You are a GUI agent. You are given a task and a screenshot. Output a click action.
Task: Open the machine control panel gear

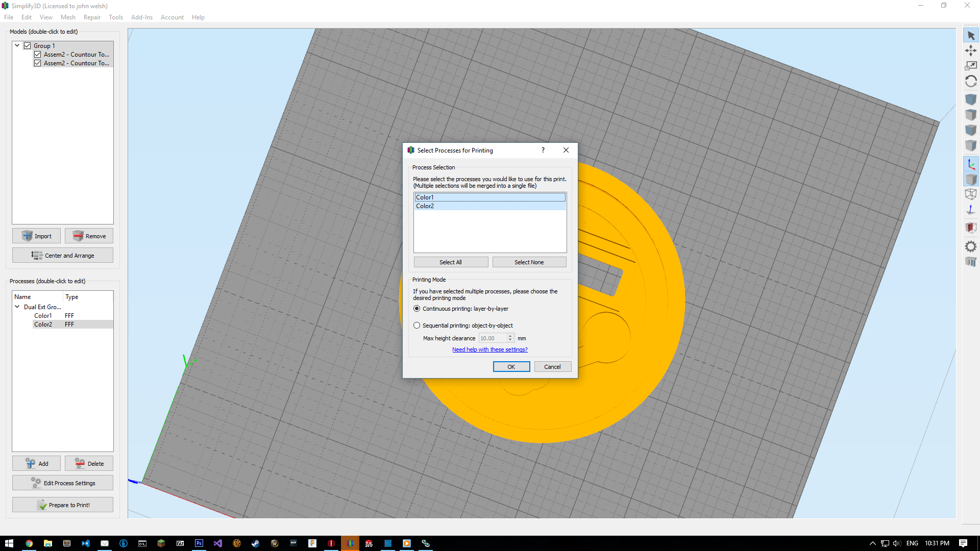click(971, 246)
